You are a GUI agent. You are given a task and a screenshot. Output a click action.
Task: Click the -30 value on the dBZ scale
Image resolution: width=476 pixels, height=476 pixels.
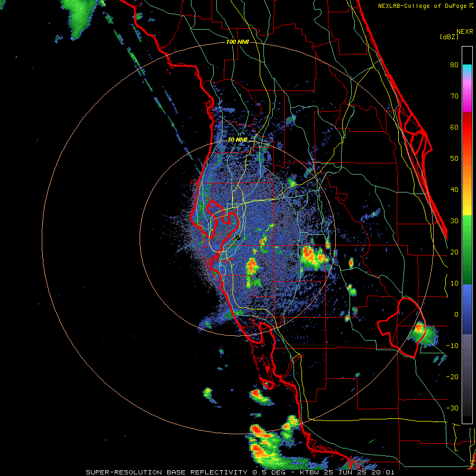[x=452, y=408]
